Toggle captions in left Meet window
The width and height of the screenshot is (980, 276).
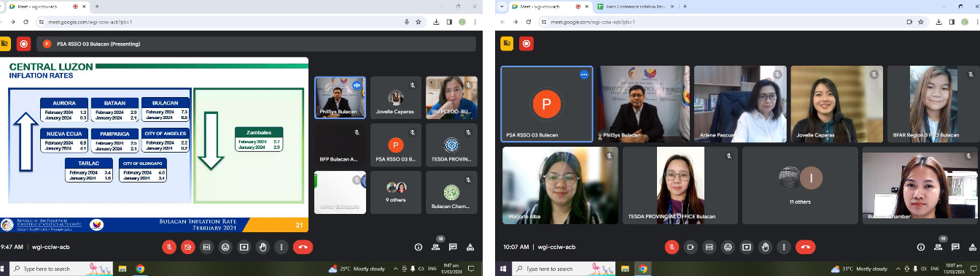[x=206, y=247]
